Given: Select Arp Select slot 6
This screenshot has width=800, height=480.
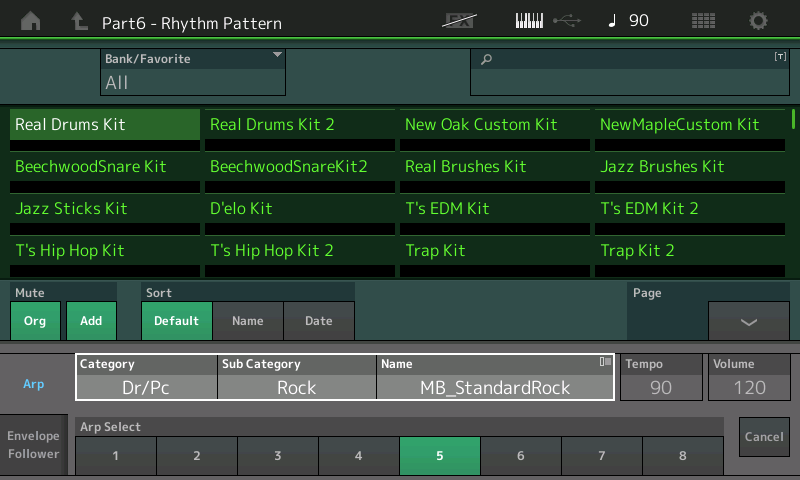Looking at the screenshot, I should [x=520, y=456].
